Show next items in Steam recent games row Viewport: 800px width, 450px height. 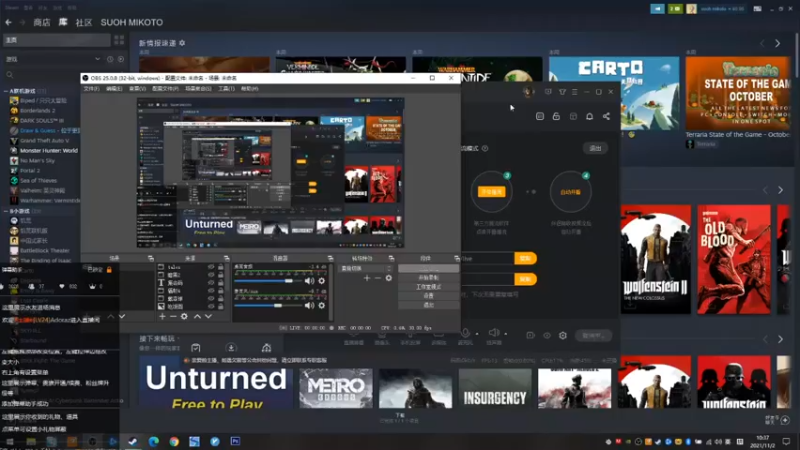[781, 190]
